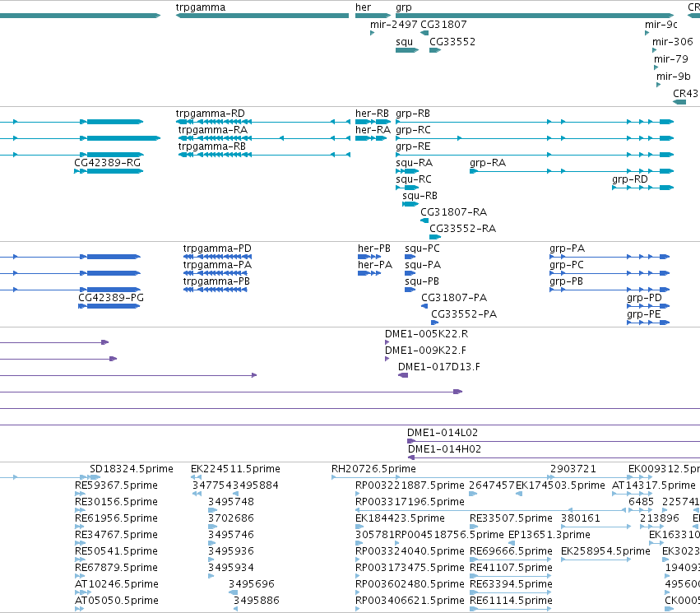Click the squ-PA protein label
700x613 pixels.
423,265
